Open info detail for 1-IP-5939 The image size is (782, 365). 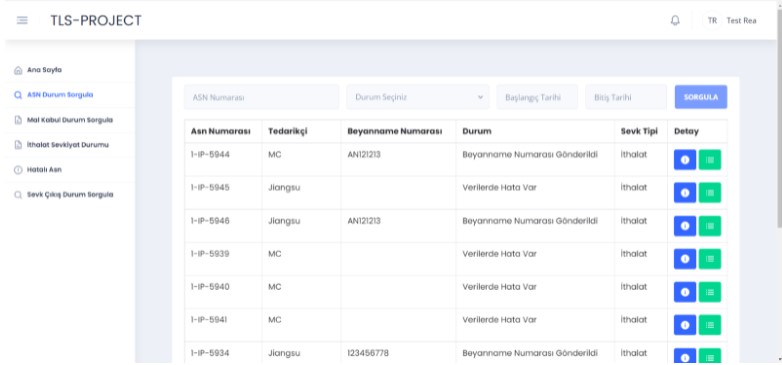pos(685,259)
